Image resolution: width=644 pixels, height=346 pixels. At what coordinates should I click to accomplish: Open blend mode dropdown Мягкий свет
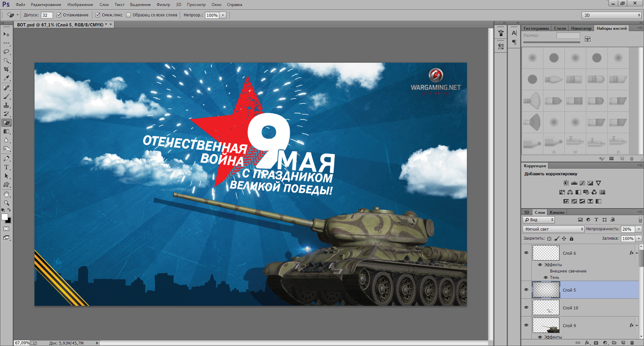tap(553, 229)
